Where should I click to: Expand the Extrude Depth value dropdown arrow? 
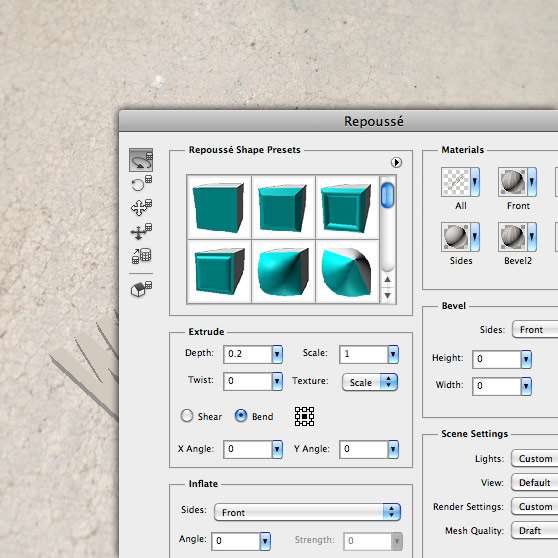click(277, 354)
